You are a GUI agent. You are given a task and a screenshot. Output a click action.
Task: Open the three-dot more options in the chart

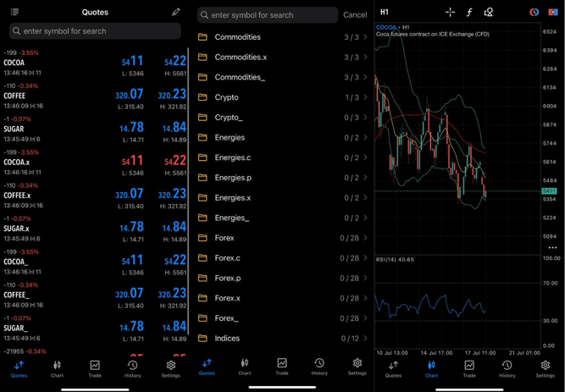click(552, 247)
